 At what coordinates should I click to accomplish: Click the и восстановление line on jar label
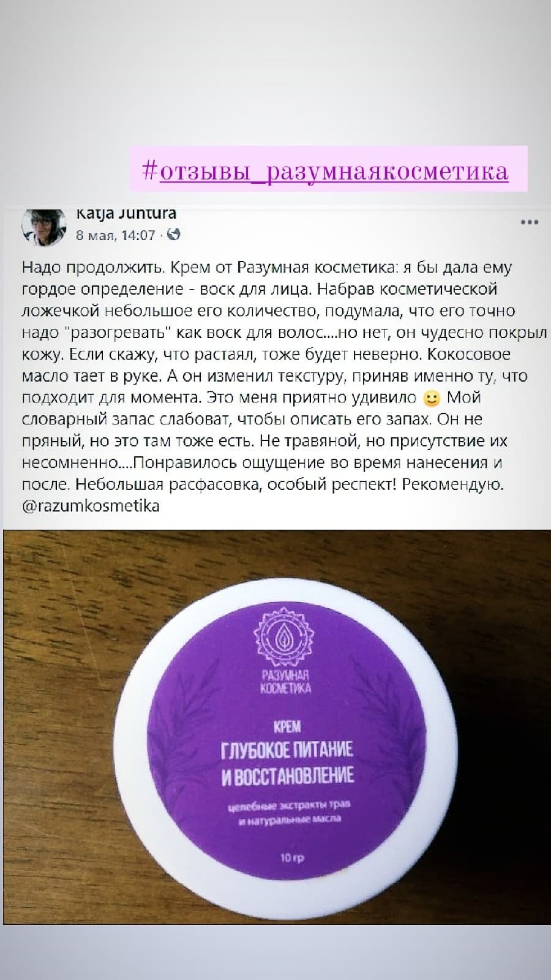pyautogui.click(x=288, y=775)
